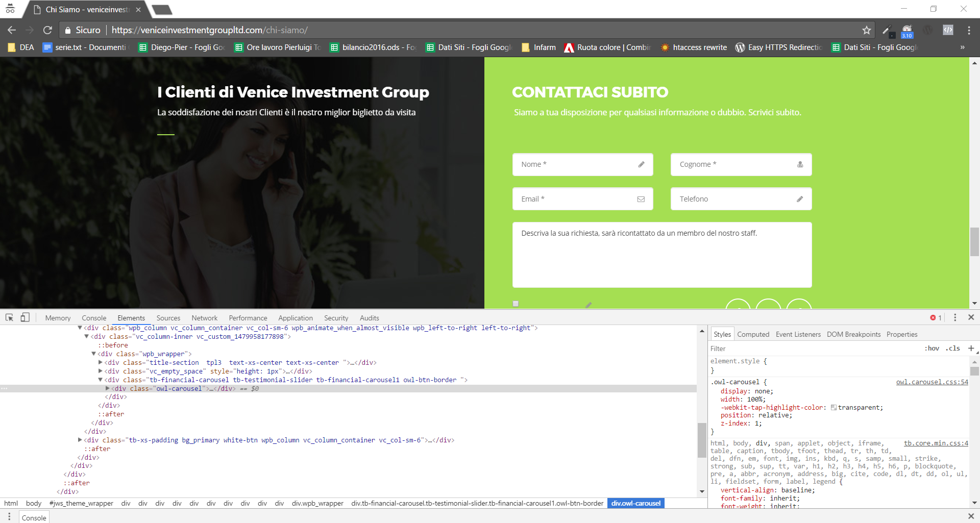Viewport: 980px width, 523px height.
Task: Toggle the device toolbar in DevTools
Action: 25,317
